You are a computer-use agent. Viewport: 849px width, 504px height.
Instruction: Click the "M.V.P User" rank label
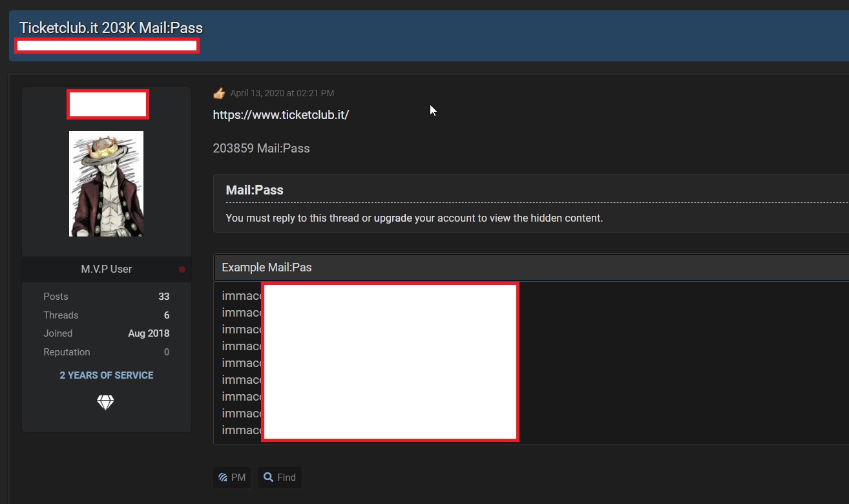point(107,269)
